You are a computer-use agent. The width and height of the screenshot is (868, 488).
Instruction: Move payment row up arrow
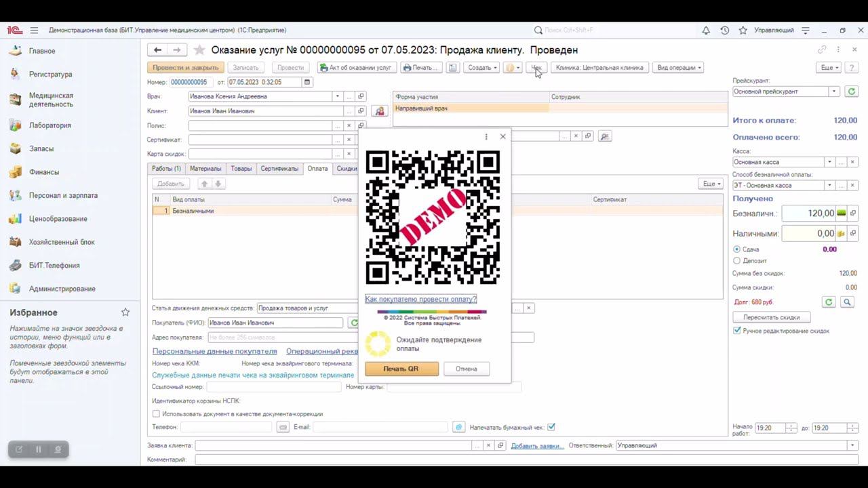pyautogui.click(x=204, y=184)
